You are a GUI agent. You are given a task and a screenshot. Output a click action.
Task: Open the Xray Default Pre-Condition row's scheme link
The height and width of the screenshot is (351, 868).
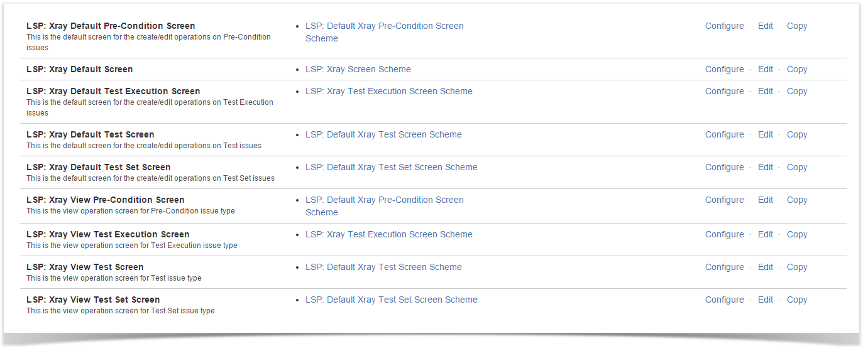coord(385,32)
